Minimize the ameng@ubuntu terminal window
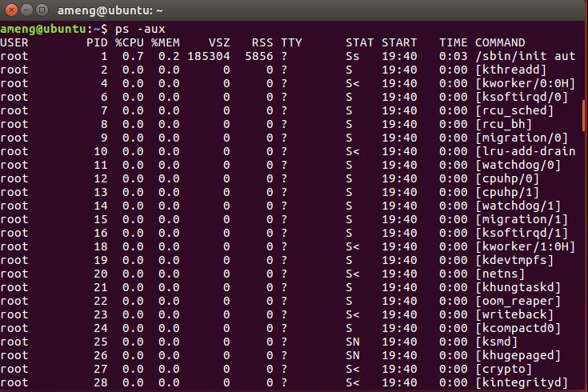The image size is (588, 392). point(26,10)
